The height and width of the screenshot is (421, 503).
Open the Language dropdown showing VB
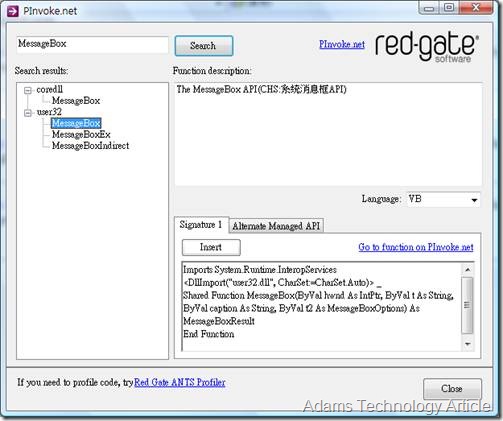pos(443,199)
